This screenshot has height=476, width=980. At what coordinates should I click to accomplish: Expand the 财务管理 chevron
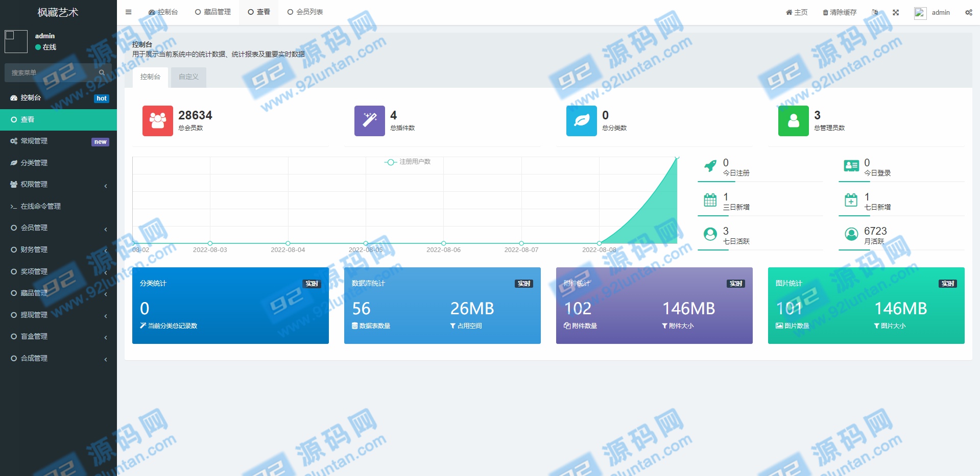pos(106,250)
